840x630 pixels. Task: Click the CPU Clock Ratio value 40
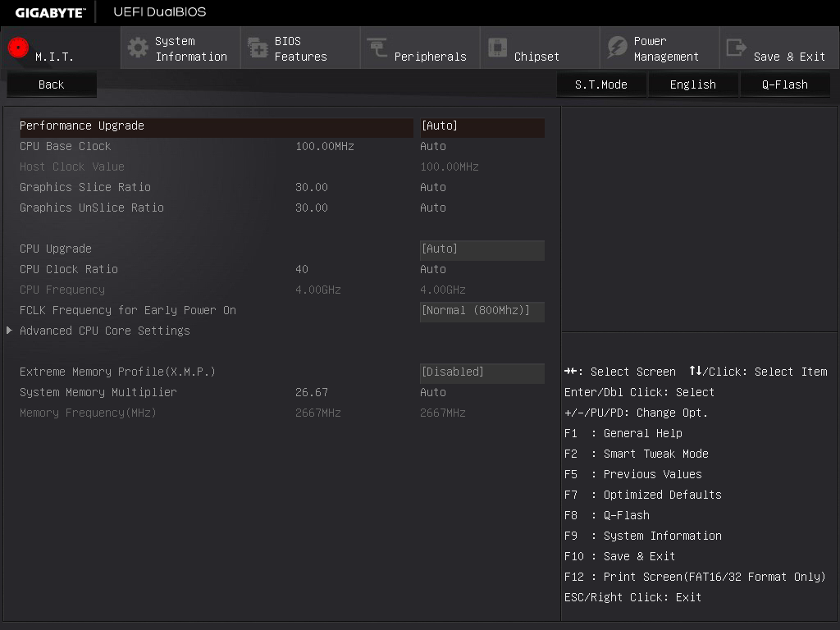pos(302,269)
